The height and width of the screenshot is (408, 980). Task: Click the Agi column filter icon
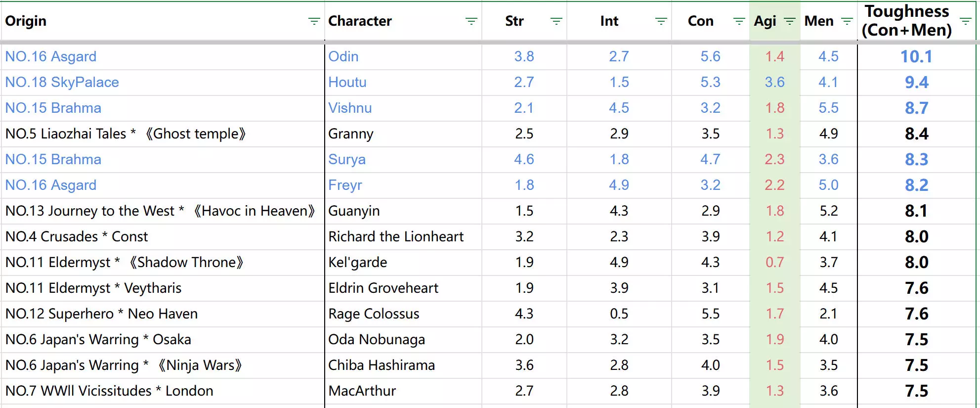[790, 21]
